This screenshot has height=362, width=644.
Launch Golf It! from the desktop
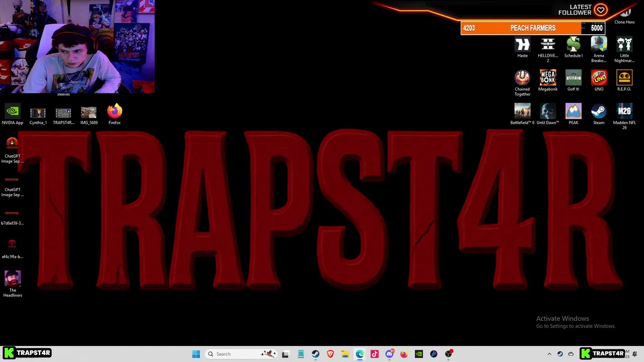coord(573,81)
